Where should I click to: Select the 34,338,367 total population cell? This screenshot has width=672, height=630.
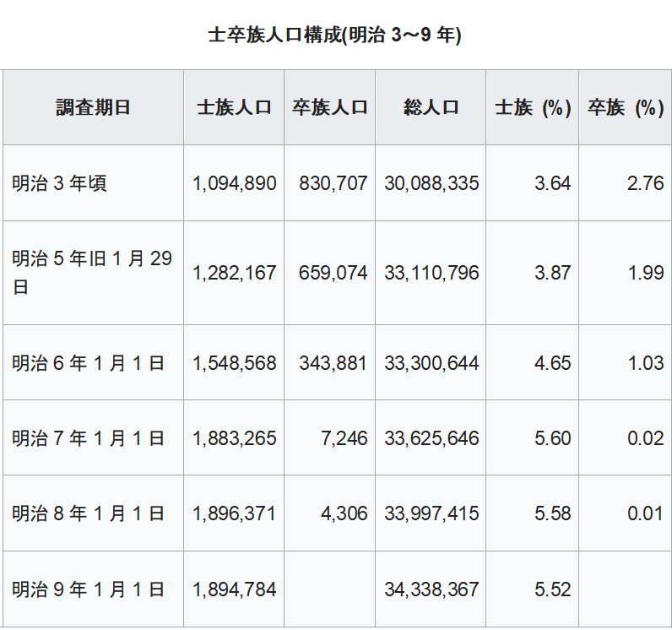431,589
